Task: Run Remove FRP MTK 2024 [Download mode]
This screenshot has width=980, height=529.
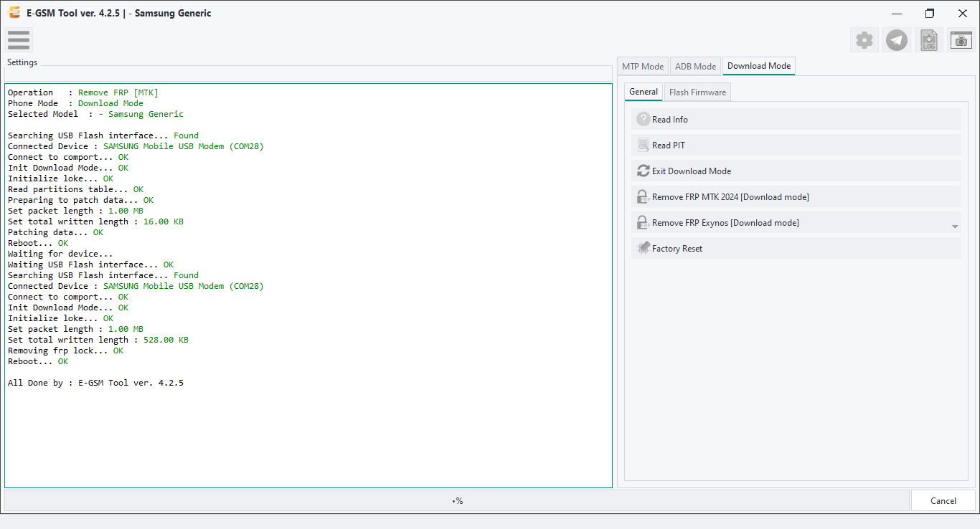Action: (x=796, y=197)
